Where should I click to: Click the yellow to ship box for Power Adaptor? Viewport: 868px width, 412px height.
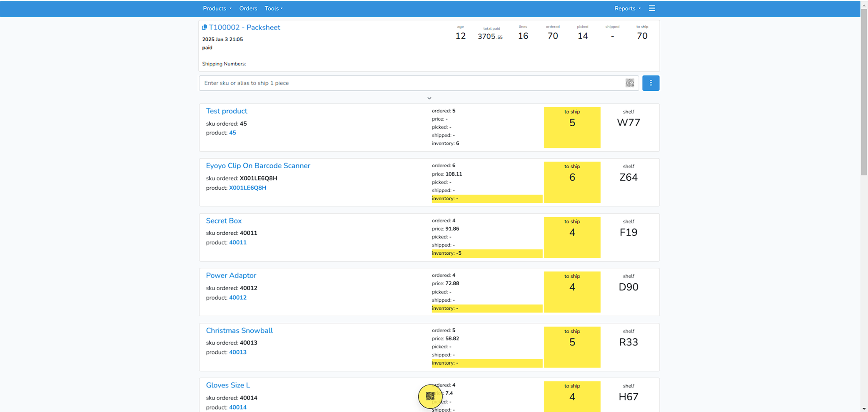[572, 292]
